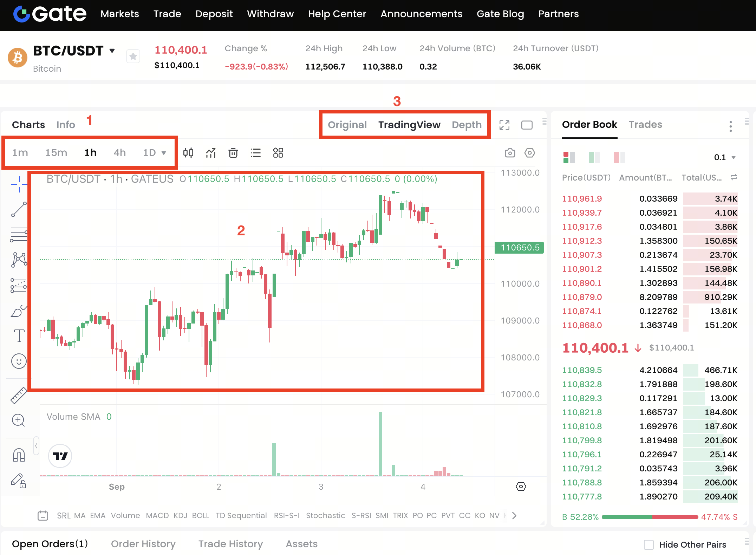Open the 0.1 order book precision dropdown
The width and height of the screenshot is (756, 555).
click(x=725, y=157)
